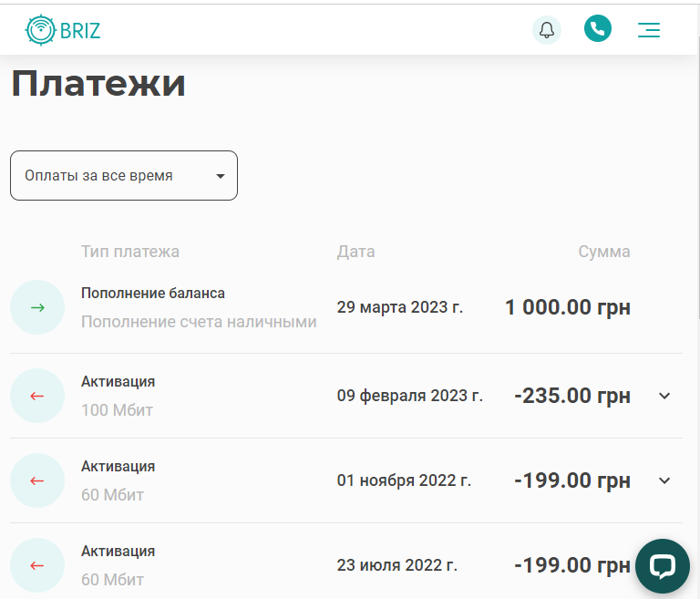Expand the -235.00 грн payment row
The image size is (700, 599).
(664, 396)
